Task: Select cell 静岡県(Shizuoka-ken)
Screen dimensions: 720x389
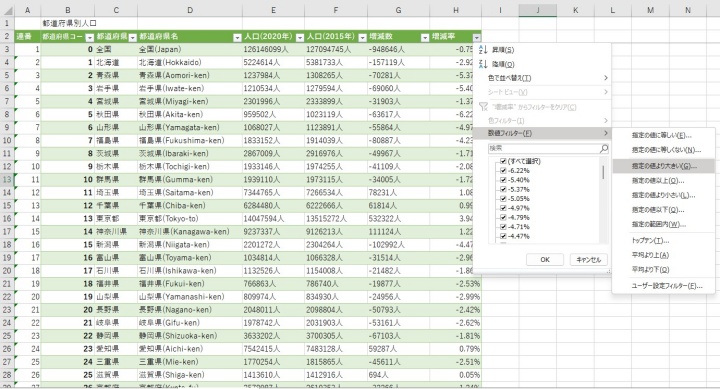Action: point(190,336)
